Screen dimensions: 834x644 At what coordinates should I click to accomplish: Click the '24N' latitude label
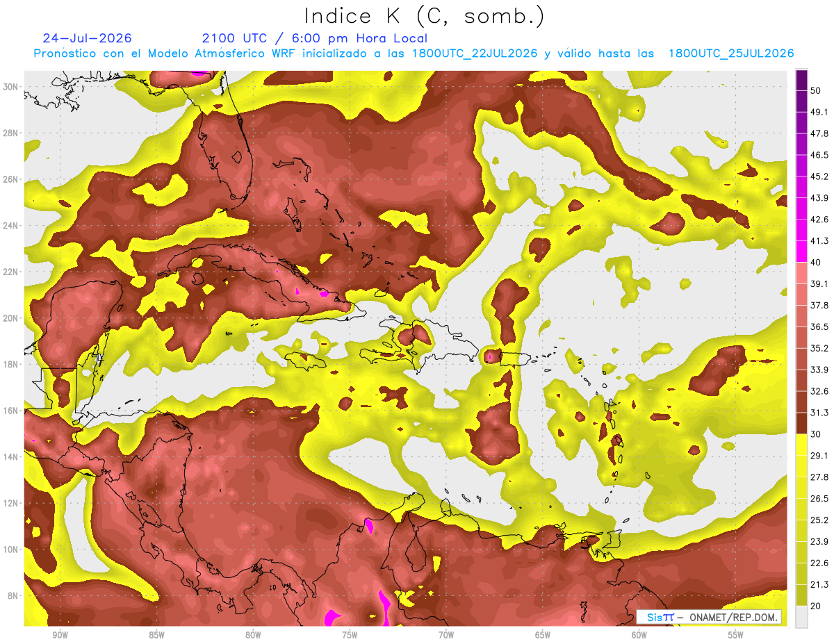tap(12, 226)
